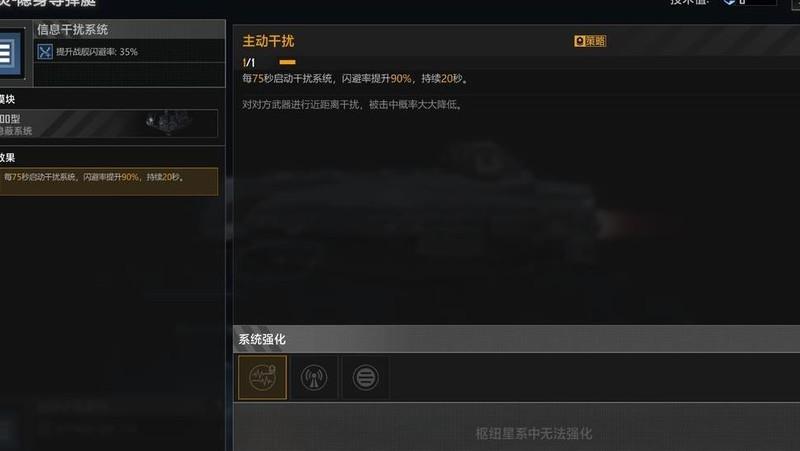This screenshot has height=451, width=800.
Task: Select the circled lines enhancement icon
Action: [x=365, y=378]
